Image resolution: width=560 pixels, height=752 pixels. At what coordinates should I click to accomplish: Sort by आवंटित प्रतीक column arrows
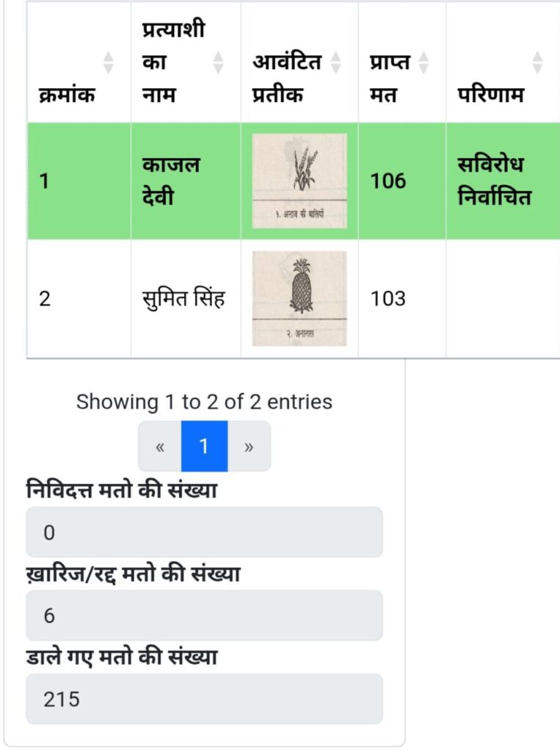(x=336, y=63)
